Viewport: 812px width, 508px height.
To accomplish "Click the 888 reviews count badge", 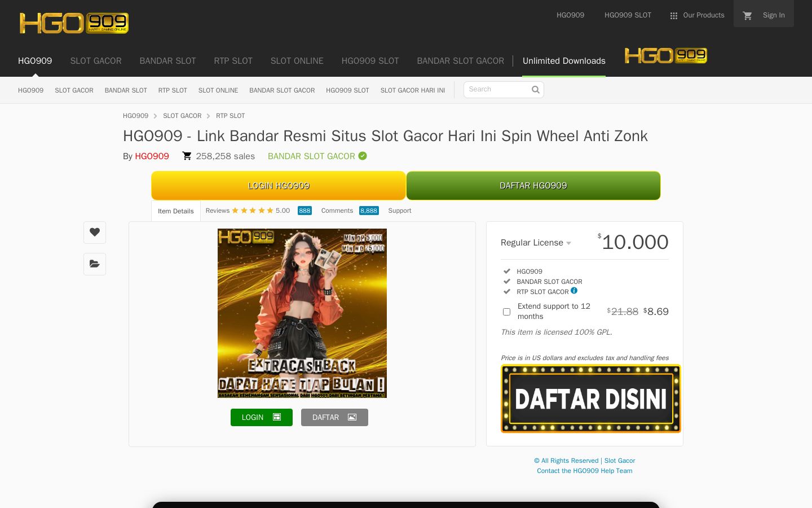I will point(304,211).
